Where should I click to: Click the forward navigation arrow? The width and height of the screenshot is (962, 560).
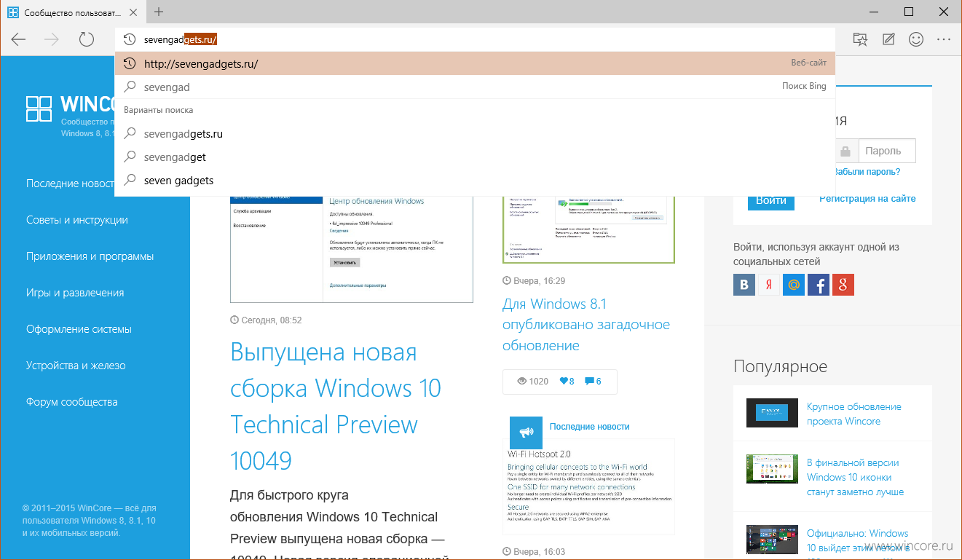tap(52, 39)
